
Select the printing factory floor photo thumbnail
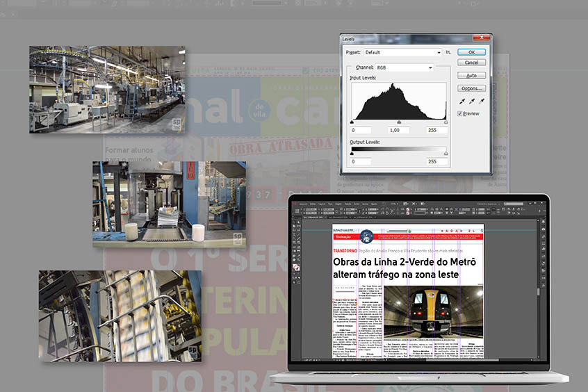click(107, 90)
